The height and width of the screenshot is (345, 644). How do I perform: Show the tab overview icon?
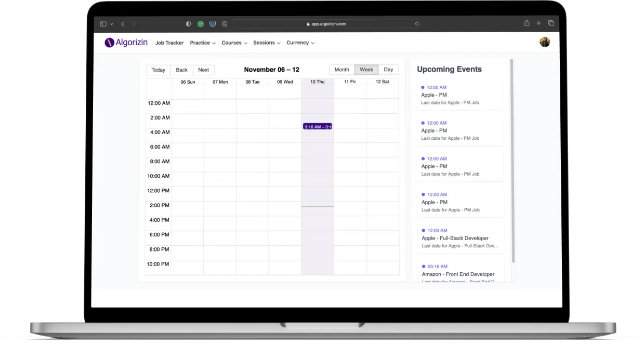coord(551,23)
